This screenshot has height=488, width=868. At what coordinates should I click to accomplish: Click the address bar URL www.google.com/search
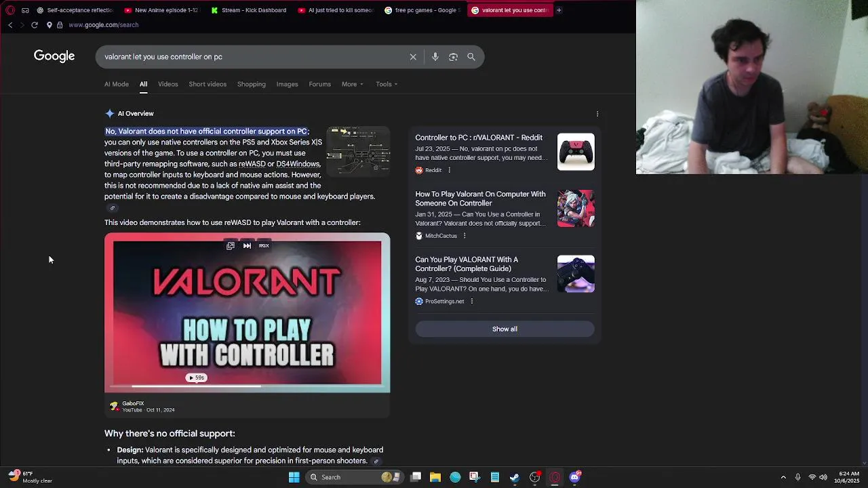103,25
